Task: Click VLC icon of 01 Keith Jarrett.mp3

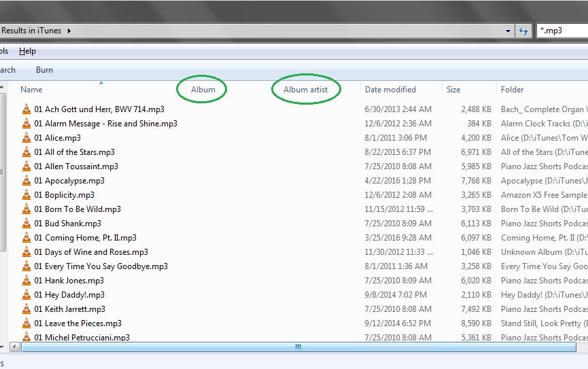Action: pyautogui.click(x=27, y=309)
